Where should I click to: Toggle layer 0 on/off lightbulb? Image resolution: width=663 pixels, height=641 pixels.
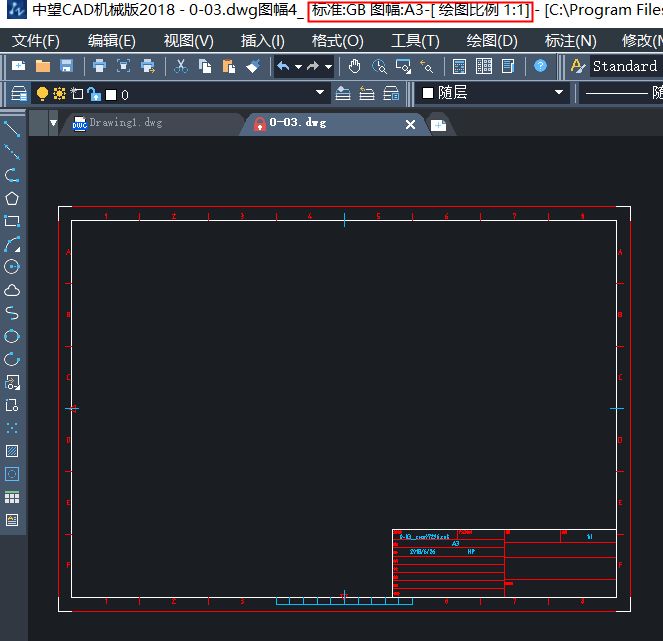[x=42, y=93]
